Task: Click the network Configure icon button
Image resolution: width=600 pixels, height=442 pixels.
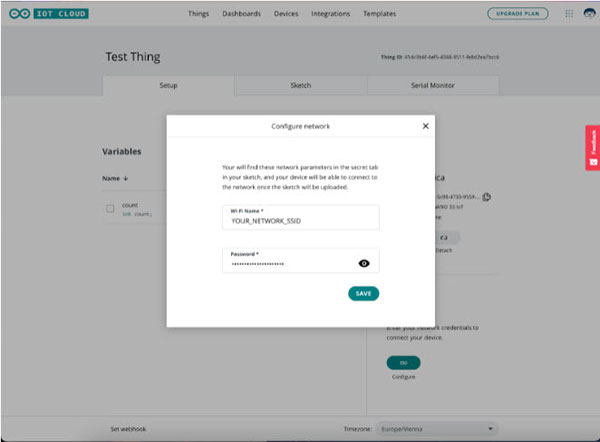Action: click(x=403, y=362)
